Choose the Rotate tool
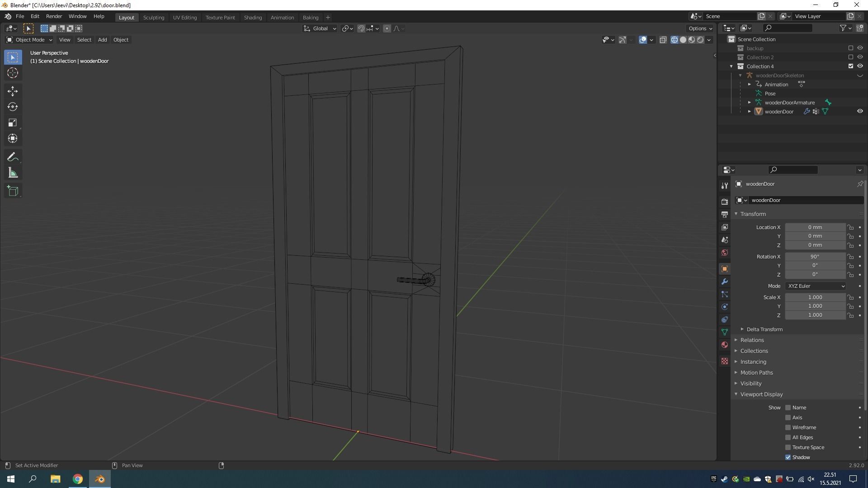Viewport: 868px width, 488px height. [13, 107]
